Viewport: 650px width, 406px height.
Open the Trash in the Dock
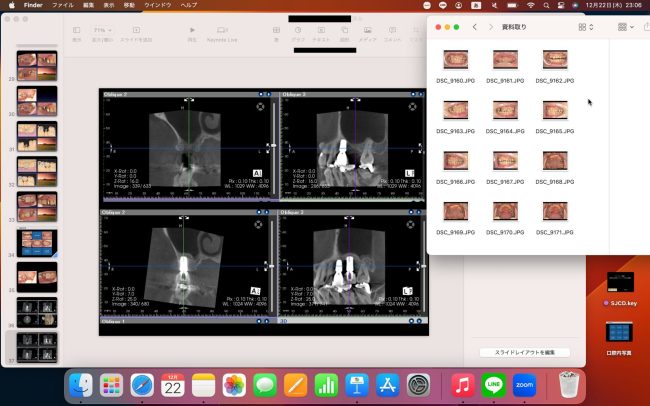[x=569, y=385]
